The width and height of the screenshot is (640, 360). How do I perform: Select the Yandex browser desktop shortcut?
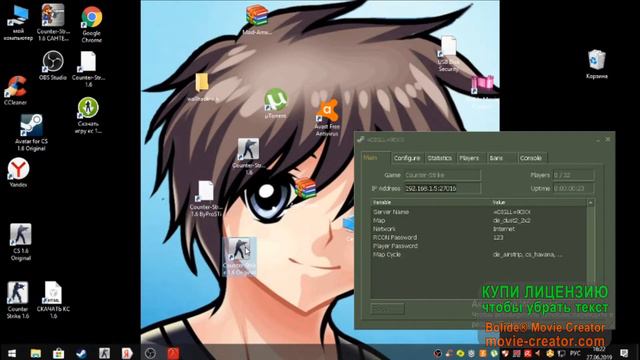tap(18, 173)
